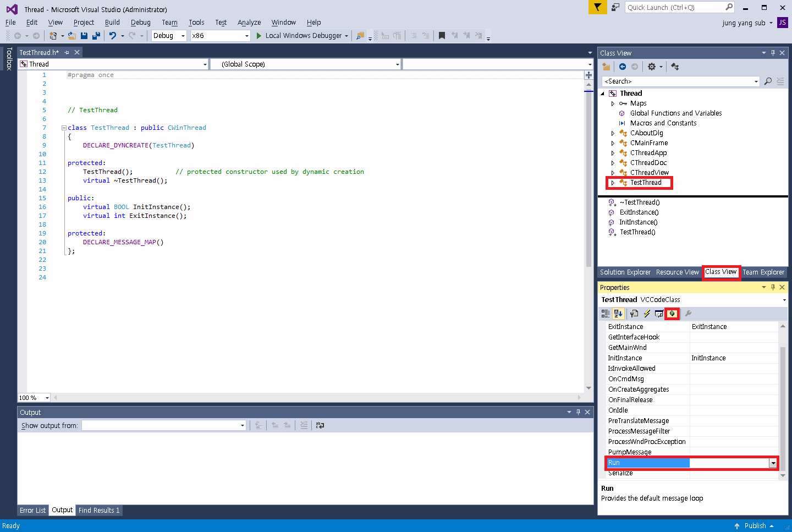Click the Class View Search field

tap(679, 81)
